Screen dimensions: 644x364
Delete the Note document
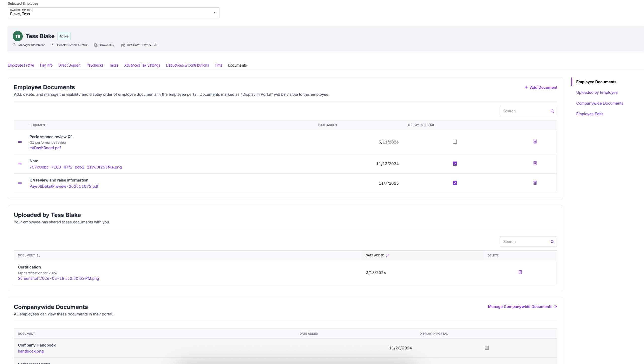tap(535, 163)
